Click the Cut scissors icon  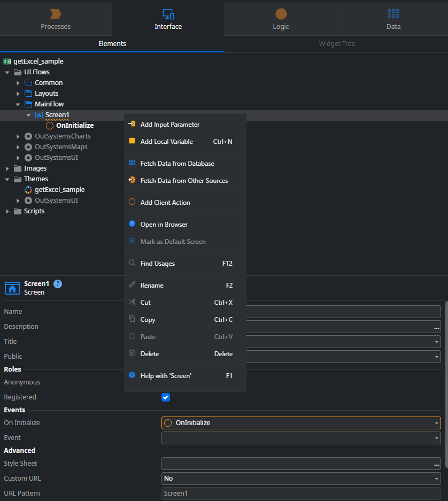[132, 302]
